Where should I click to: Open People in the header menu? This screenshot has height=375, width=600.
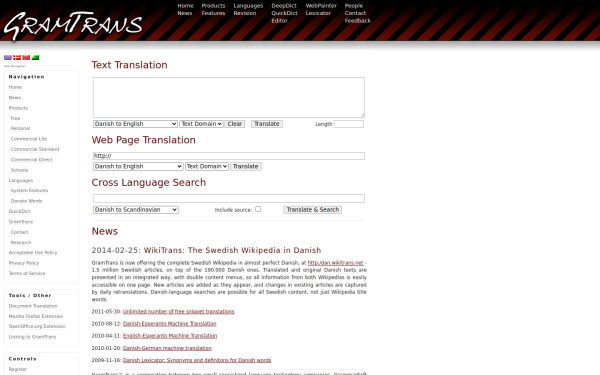[354, 6]
